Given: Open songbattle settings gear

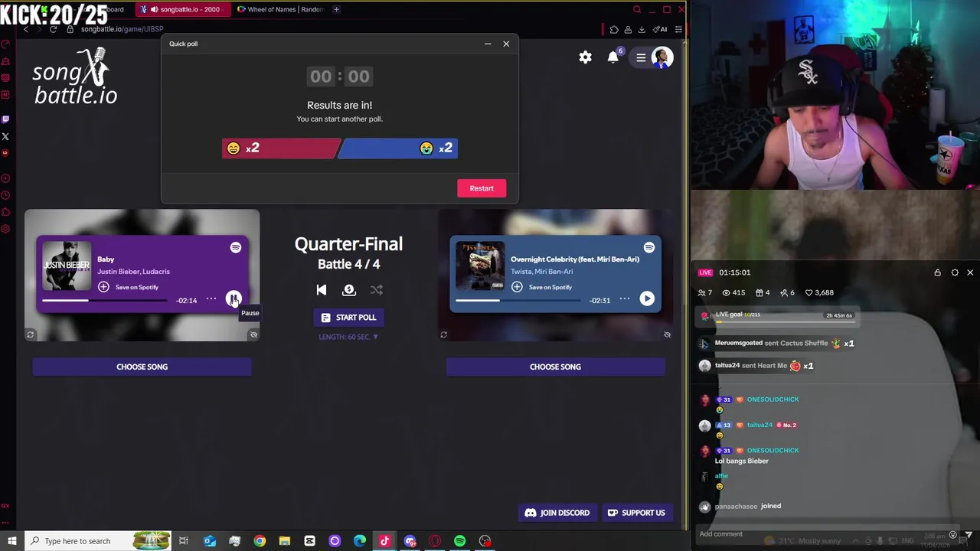Looking at the screenshot, I should (x=585, y=57).
